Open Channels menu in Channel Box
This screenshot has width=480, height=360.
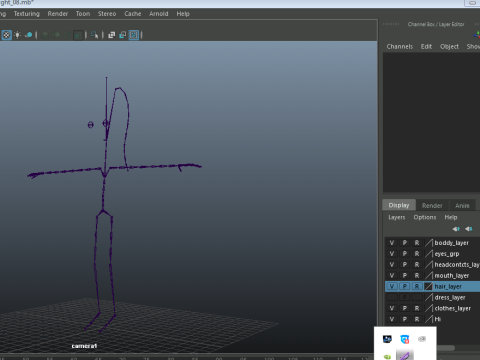pyautogui.click(x=400, y=46)
